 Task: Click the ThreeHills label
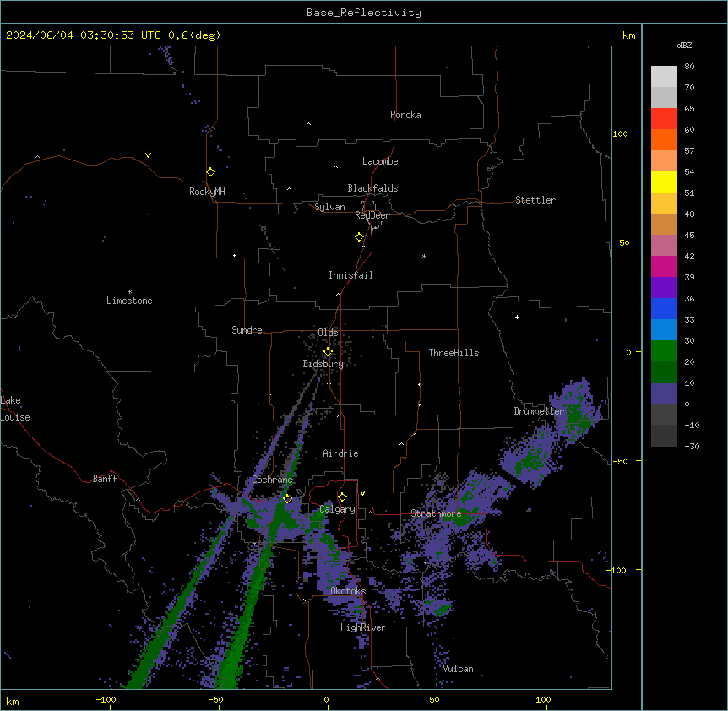point(454,353)
